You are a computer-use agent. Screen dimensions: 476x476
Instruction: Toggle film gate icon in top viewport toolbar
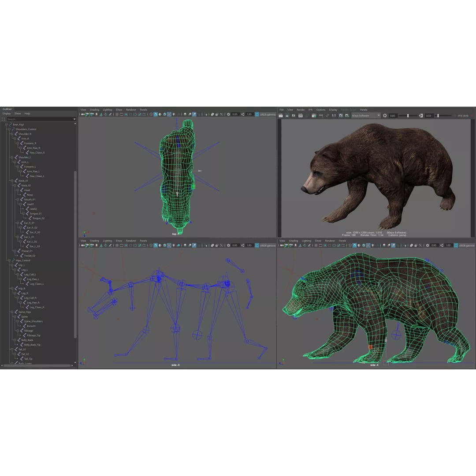pyautogui.click(x=122, y=115)
